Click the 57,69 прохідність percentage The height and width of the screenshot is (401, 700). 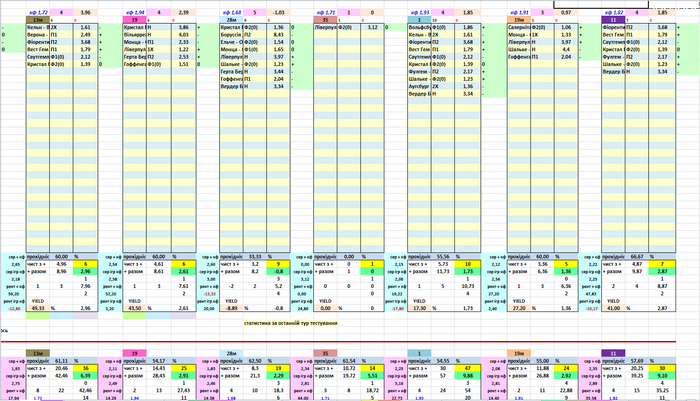[x=637, y=361]
